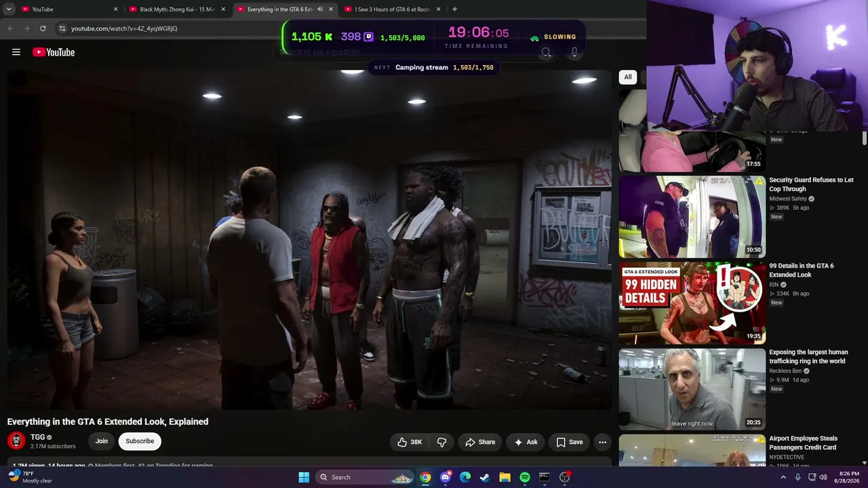View site information icon in address bar
This screenshot has height=488, width=868.
point(62,28)
